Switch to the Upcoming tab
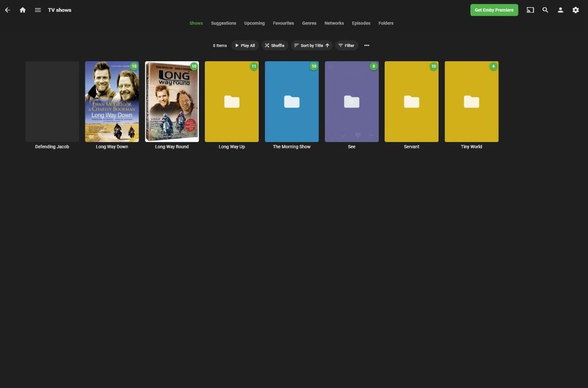Image resolution: width=588 pixels, height=388 pixels. click(253, 22)
